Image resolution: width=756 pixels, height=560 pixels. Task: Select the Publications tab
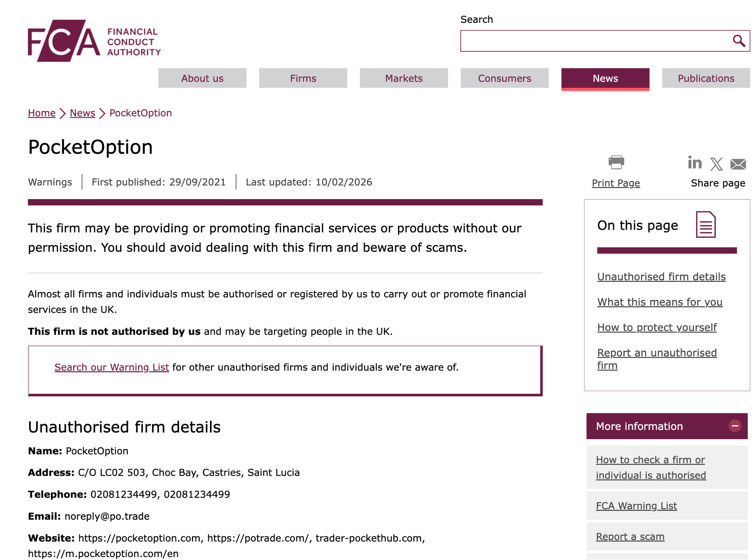tap(706, 78)
